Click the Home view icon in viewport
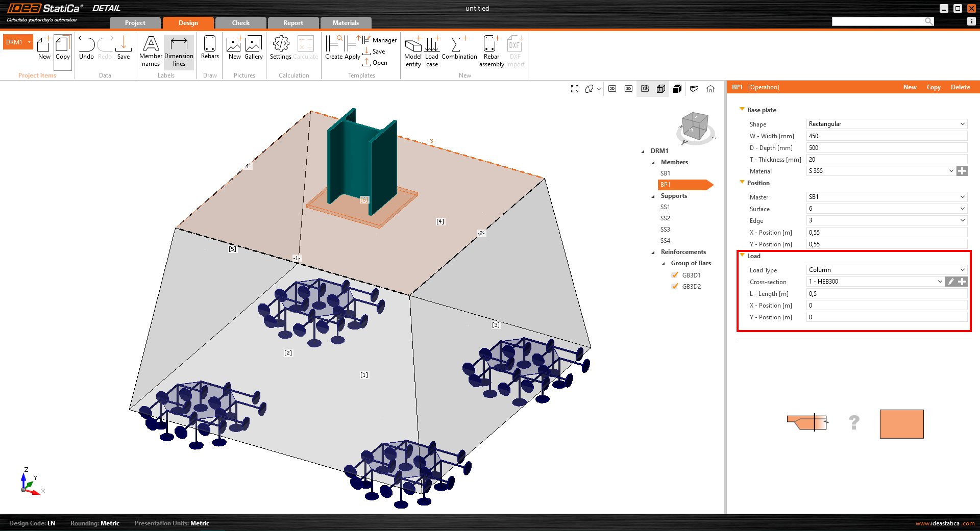Viewport: 980px width, 531px height. 710,89
